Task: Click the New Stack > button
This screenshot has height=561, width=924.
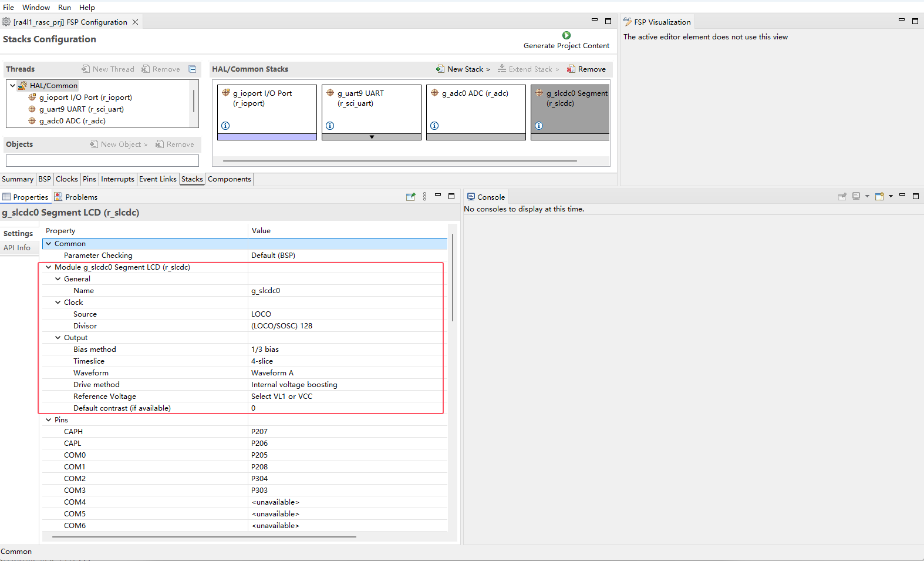Action: [x=463, y=69]
